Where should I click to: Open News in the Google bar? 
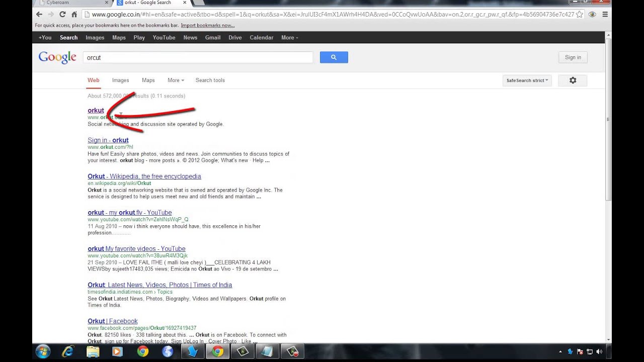(x=190, y=38)
